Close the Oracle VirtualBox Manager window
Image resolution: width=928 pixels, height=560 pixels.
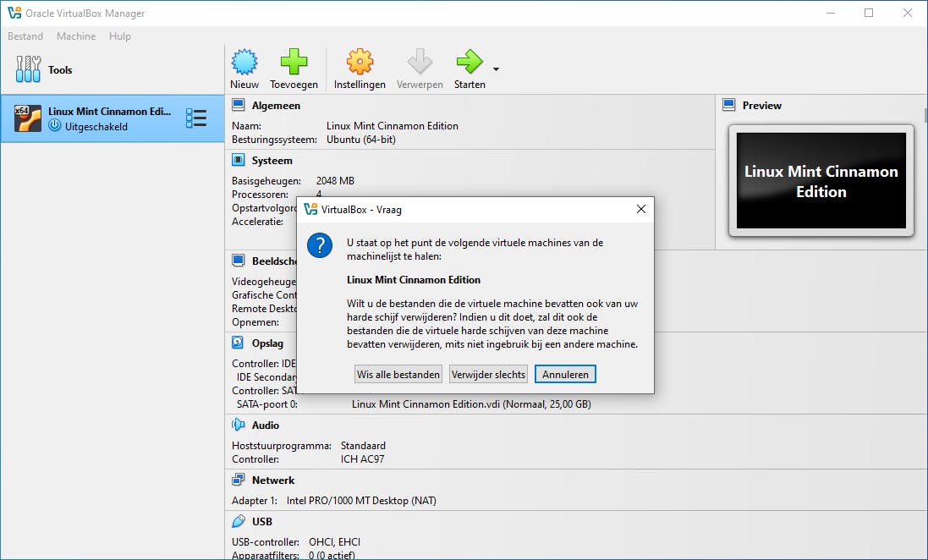click(x=908, y=13)
